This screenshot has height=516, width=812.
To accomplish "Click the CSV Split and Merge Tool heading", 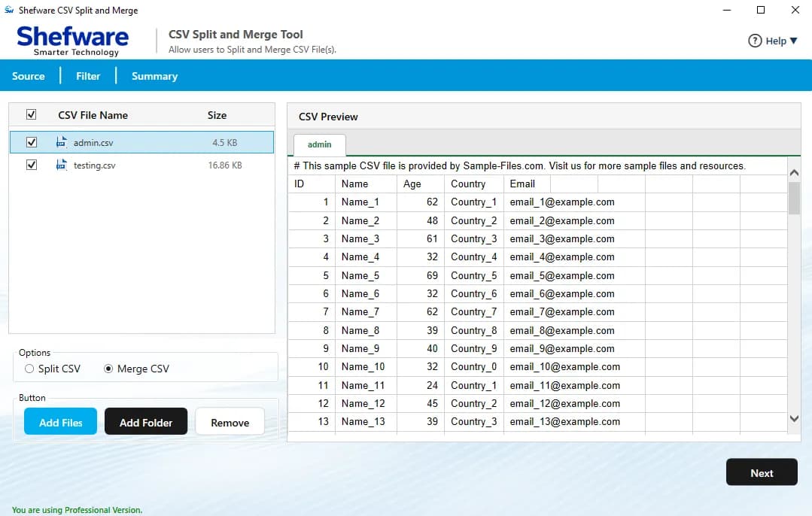I will [236, 35].
